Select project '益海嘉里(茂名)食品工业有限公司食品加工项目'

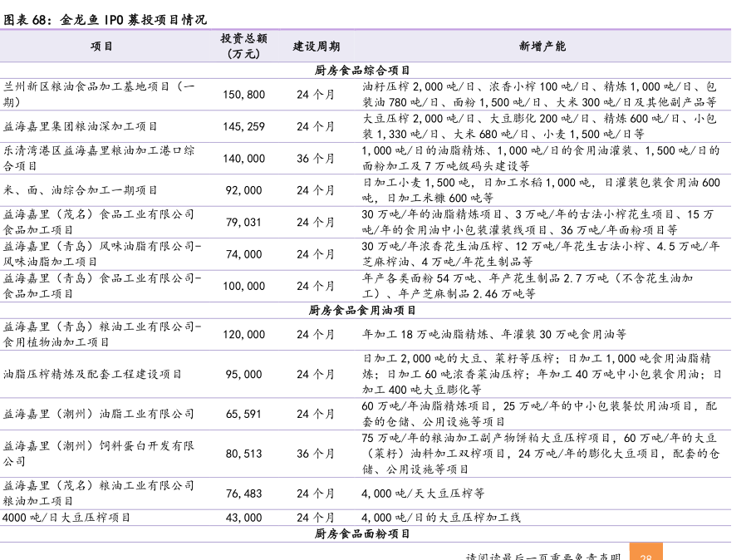tap(99, 222)
